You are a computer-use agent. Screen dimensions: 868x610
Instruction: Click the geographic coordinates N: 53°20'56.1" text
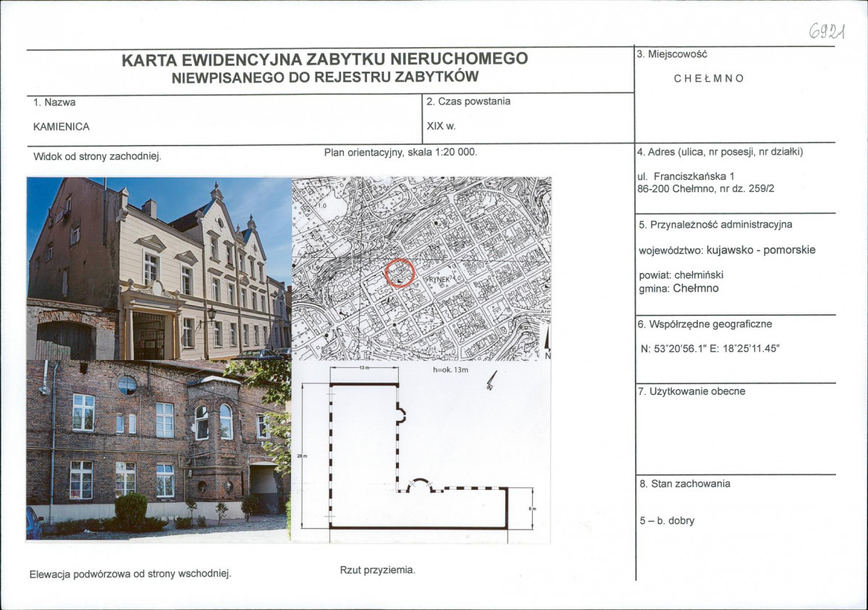(x=709, y=348)
